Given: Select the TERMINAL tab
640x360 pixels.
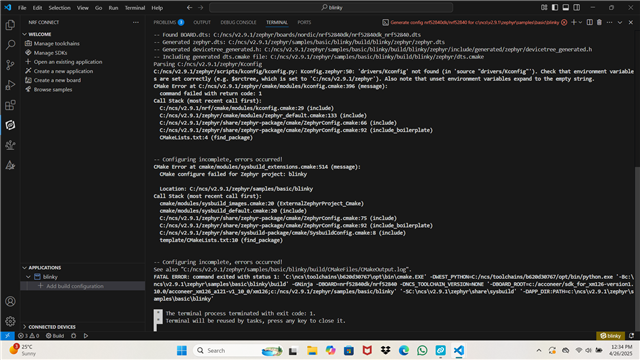Looking at the screenshot, I should click(x=277, y=22).
